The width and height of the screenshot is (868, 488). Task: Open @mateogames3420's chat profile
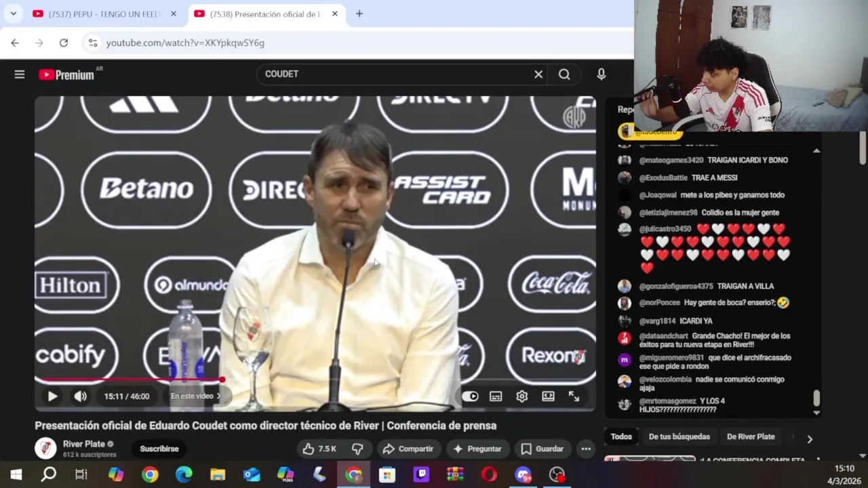point(625,161)
